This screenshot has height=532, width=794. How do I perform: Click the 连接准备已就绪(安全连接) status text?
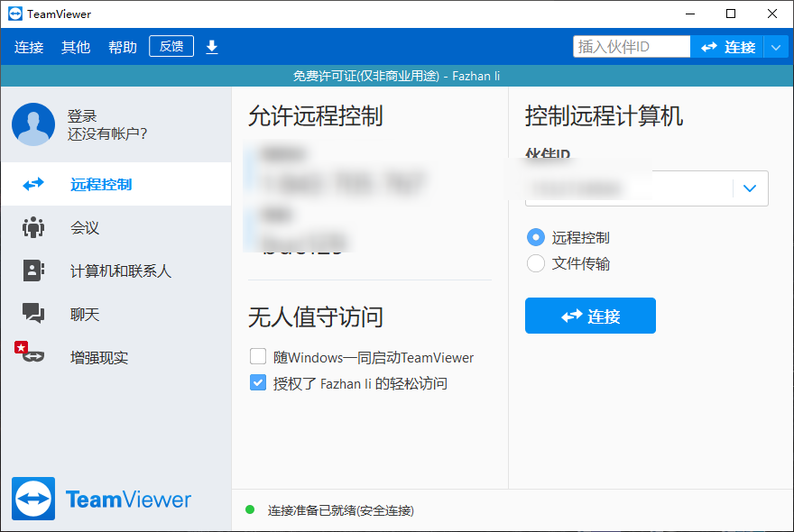(x=341, y=510)
